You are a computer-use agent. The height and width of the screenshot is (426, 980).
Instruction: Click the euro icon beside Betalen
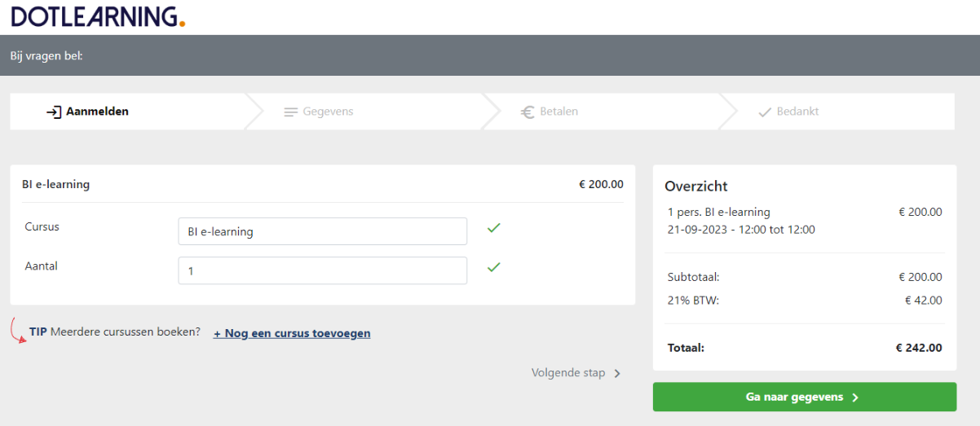528,112
